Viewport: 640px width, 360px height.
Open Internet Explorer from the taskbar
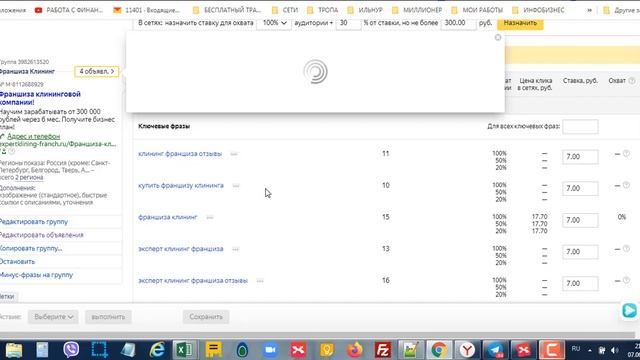pos(157,350)
